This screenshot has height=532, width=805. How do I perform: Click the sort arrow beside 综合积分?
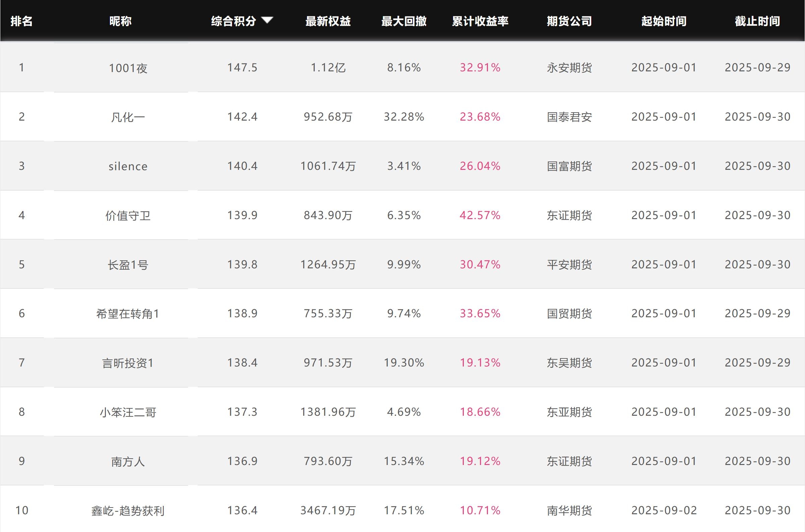pyautogui.click(x=267, y=20)
